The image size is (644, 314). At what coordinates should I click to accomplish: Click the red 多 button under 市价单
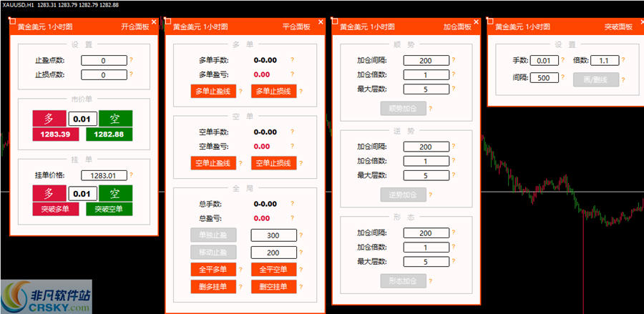point(49,119)
